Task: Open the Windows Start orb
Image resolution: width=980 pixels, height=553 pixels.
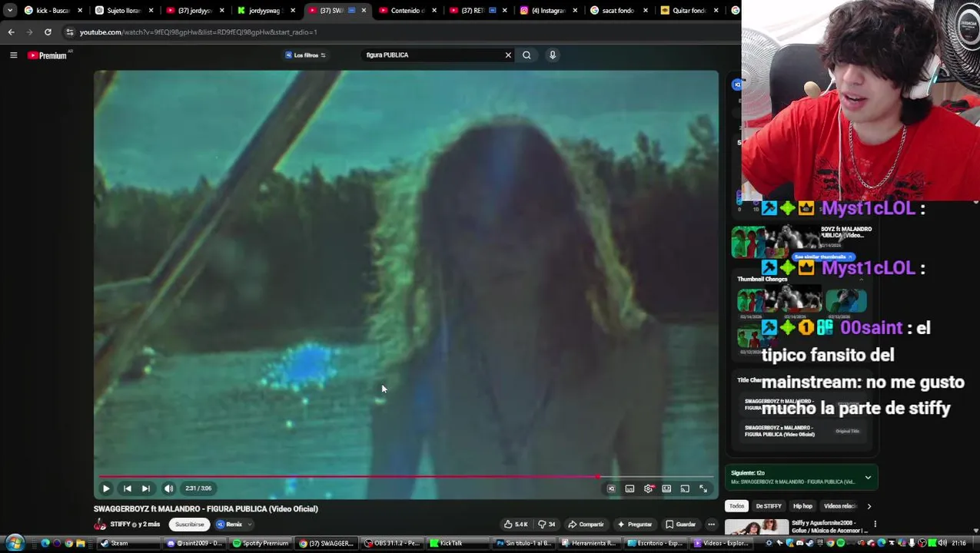Action: tap(15, 543)
